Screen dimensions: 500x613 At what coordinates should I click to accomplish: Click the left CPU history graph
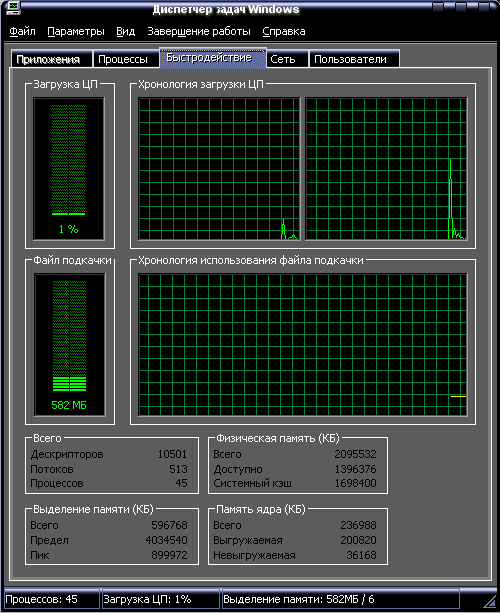click(219, 168)
